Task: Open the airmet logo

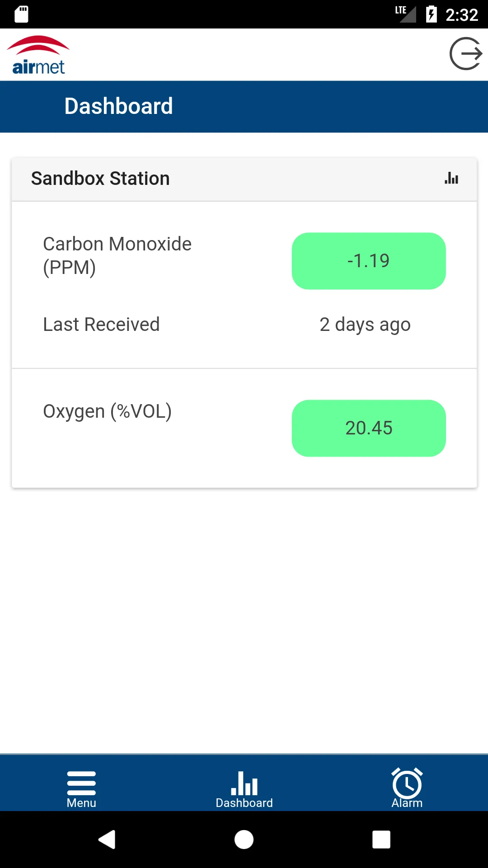Action: 38,55
